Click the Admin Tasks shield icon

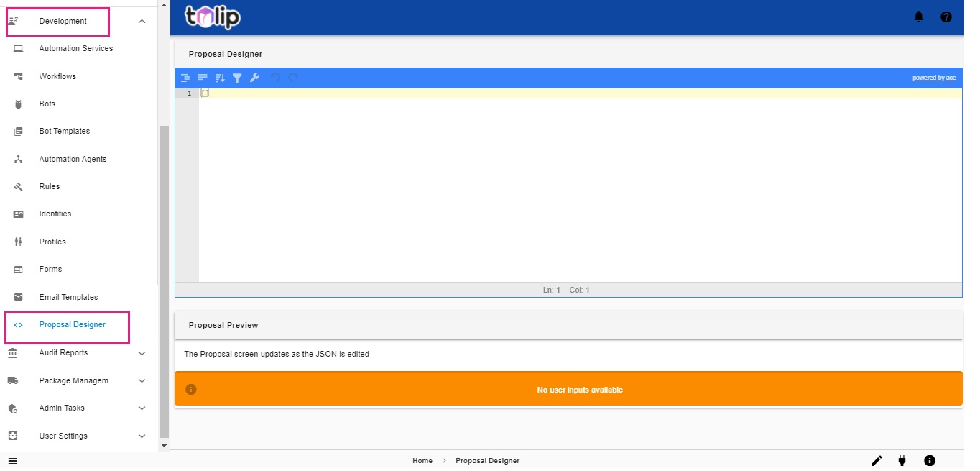pyautogui.click(x=12, y=408)
